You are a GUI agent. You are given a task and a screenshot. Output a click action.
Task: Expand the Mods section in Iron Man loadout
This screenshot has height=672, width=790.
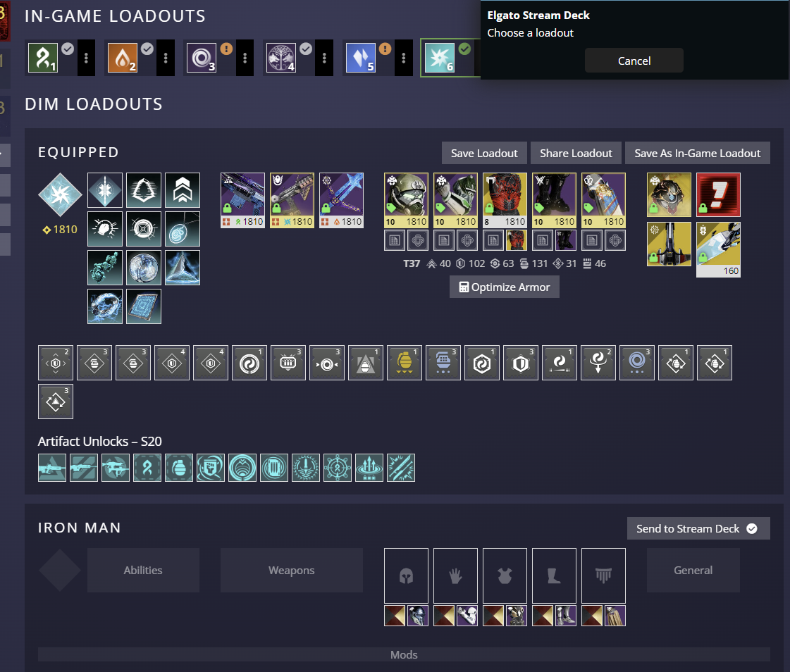click(x=404, y=654)
